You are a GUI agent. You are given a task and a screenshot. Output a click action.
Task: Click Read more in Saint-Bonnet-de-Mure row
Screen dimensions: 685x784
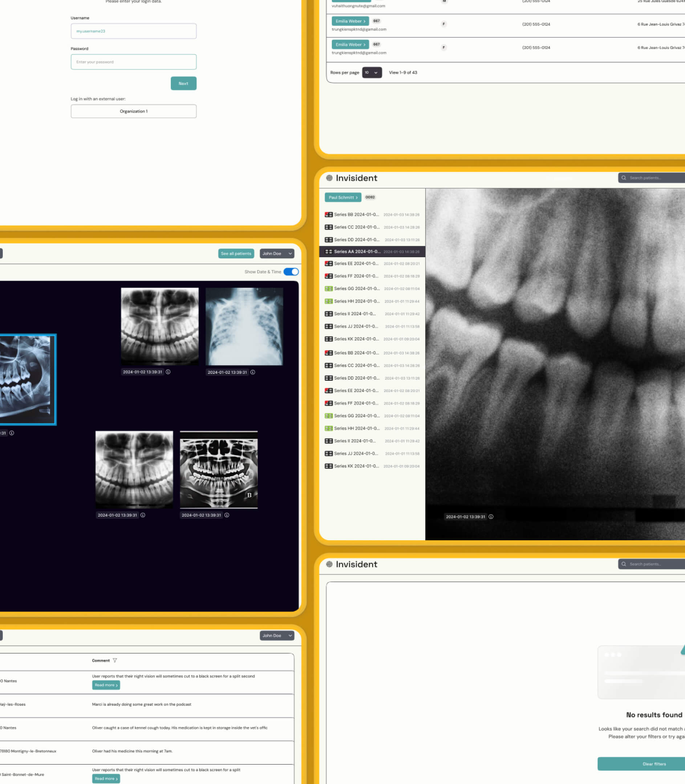106,779
